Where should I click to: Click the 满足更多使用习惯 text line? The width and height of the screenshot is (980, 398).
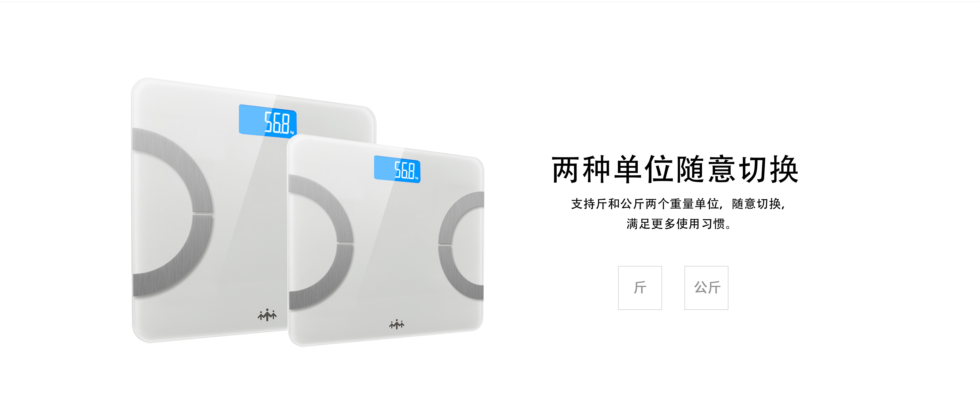click(x=679, y=224)
